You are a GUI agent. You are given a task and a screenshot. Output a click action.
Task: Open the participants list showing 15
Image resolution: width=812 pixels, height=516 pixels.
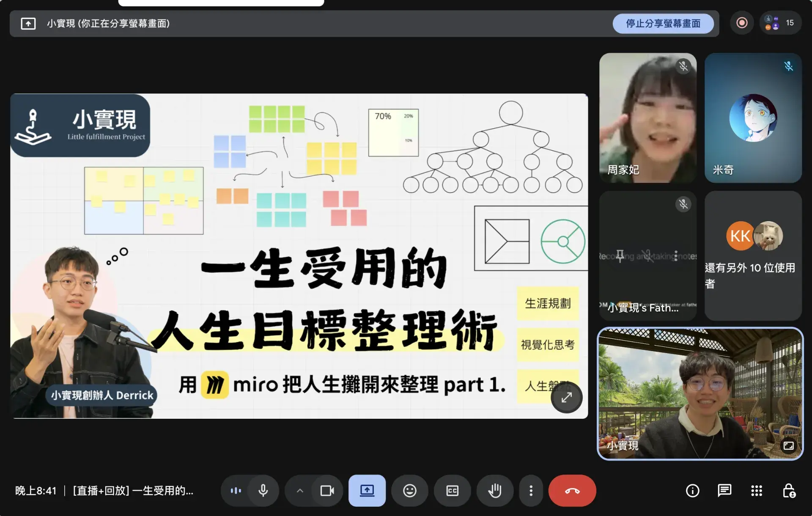[x=780, y=23]
